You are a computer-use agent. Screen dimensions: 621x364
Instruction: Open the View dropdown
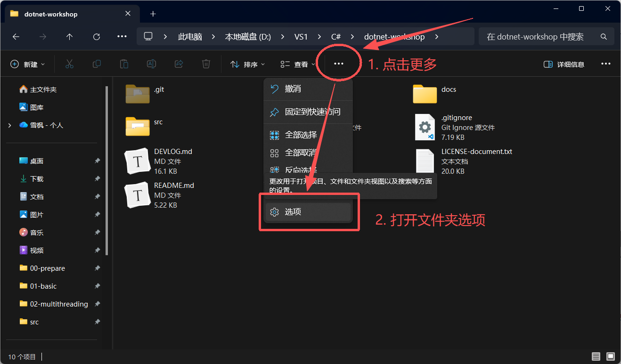pyautogui.click(x=298, y=64)
